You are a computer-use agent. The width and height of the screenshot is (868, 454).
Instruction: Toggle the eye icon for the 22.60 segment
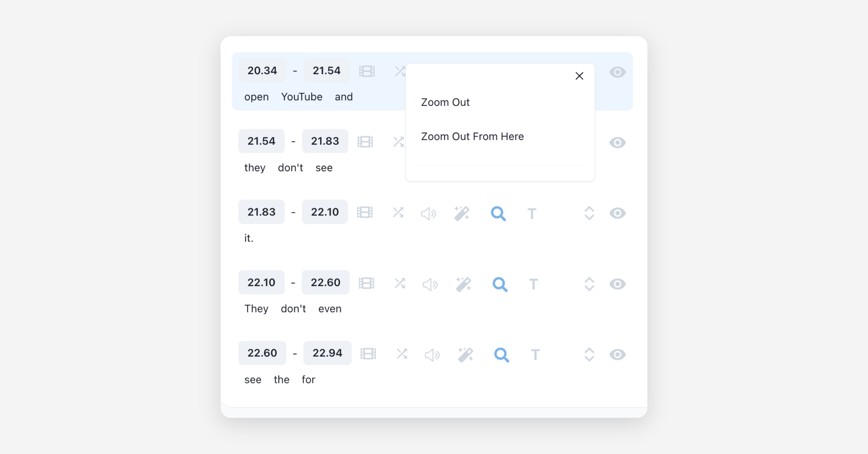pos(617,354)
